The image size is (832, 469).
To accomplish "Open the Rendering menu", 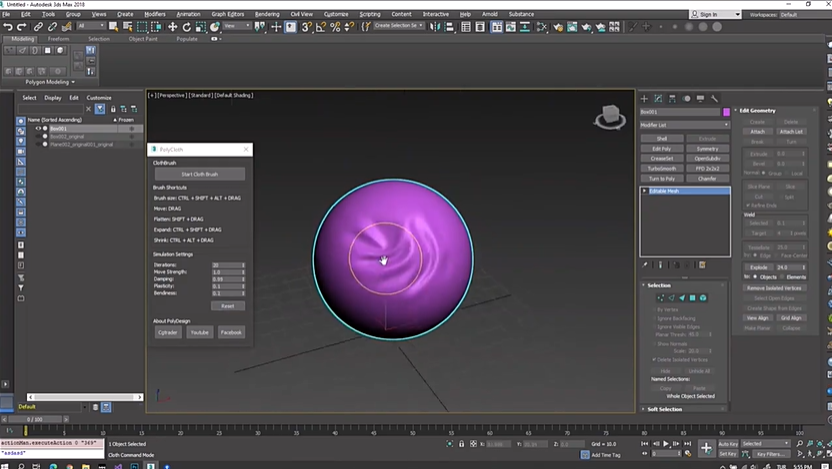I will 267,14.
